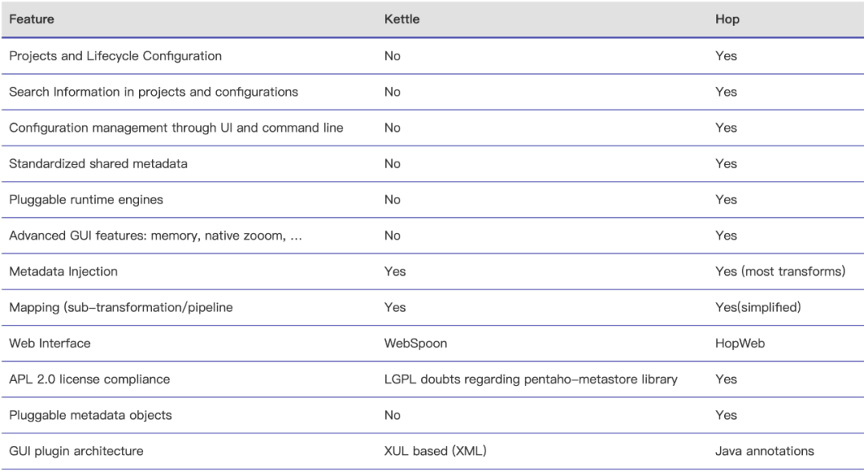Click the XUL based (XML) cell
Viewport: 868px width, 472px height.
(x=435, y=451)
